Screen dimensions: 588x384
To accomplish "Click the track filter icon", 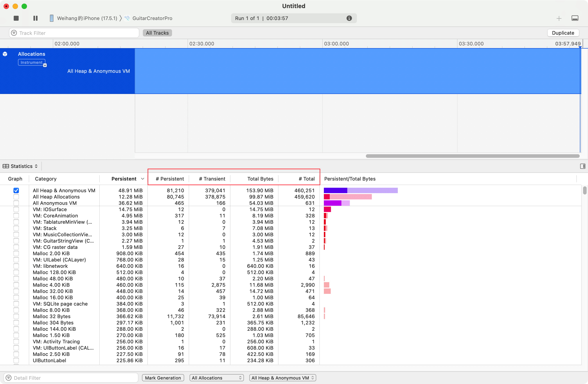I will [x=14, y=33].
